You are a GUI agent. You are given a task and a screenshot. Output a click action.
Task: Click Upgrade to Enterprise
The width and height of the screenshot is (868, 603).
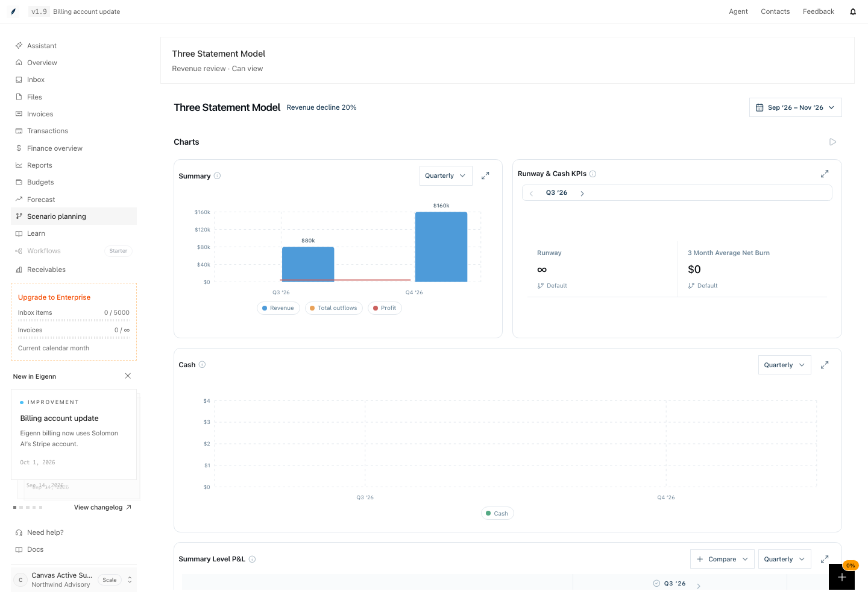54,297
